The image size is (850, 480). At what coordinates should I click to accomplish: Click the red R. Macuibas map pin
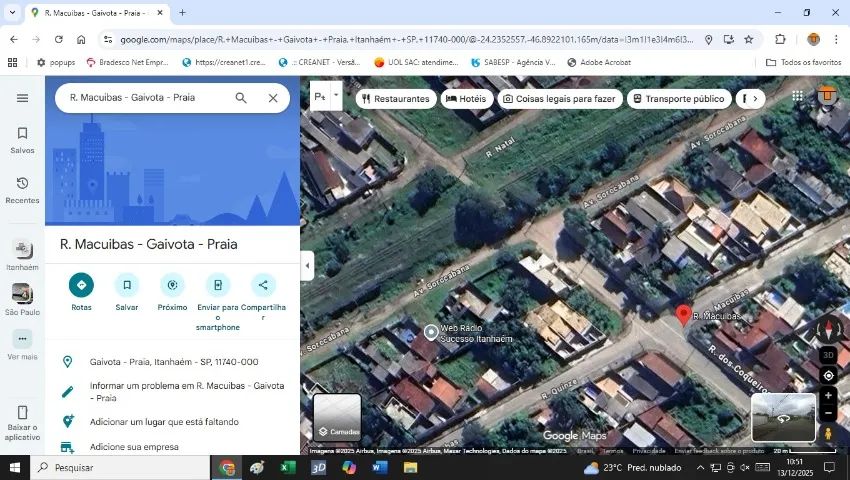[683, 315]
